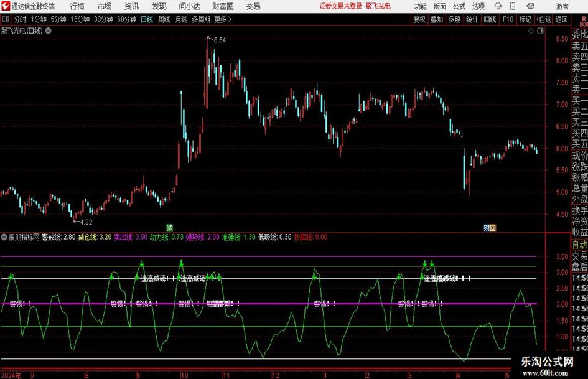
Task: Toggle the left sidebar panel icon
Action: (x=5, y=19)
